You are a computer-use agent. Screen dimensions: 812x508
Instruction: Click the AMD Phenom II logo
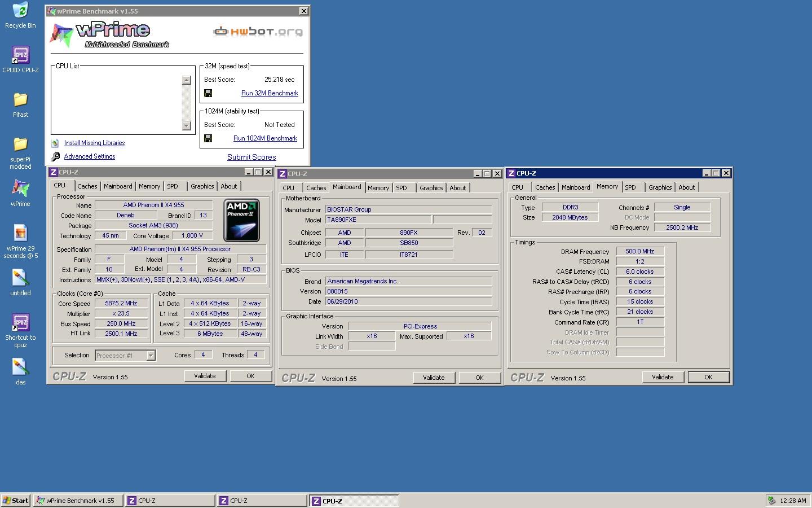[241, 220]
